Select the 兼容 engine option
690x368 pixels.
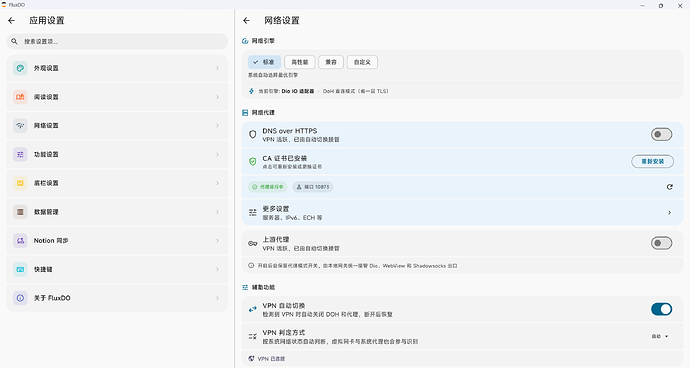[331, 62]
